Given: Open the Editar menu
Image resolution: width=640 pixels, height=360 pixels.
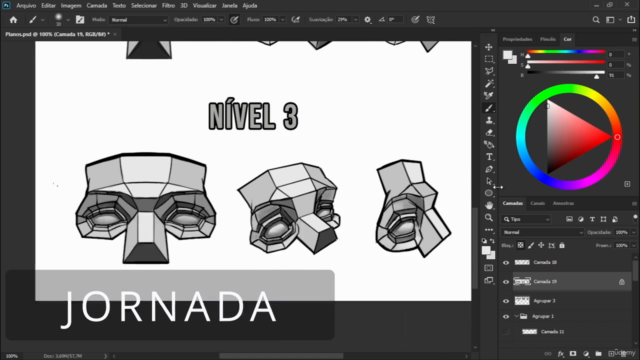Looking at the screenshot, I should [x=48, y=6].
